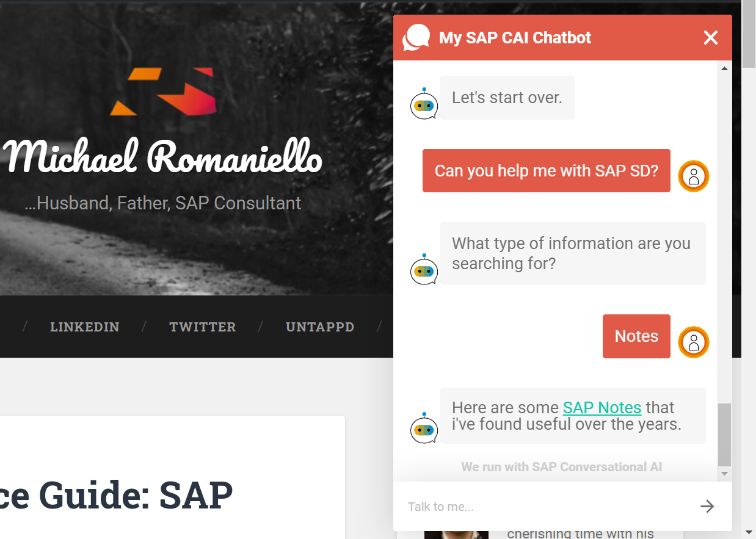Open the Untappd navigation link
This screenshot has width=756, height=539.
click(x=320, y=327)
